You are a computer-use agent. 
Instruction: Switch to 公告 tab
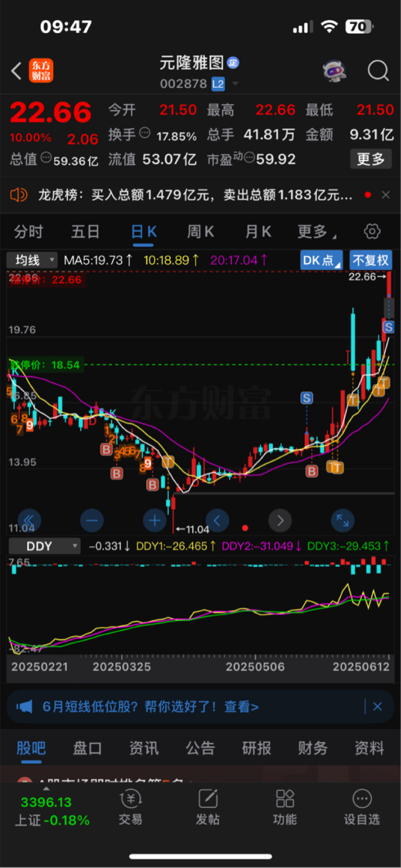[x=200, y=749]
